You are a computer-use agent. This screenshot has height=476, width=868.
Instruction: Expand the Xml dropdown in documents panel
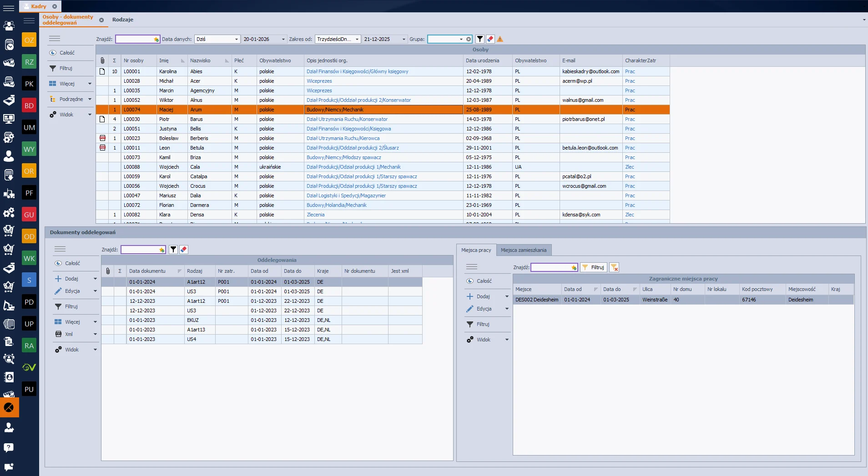95,334
